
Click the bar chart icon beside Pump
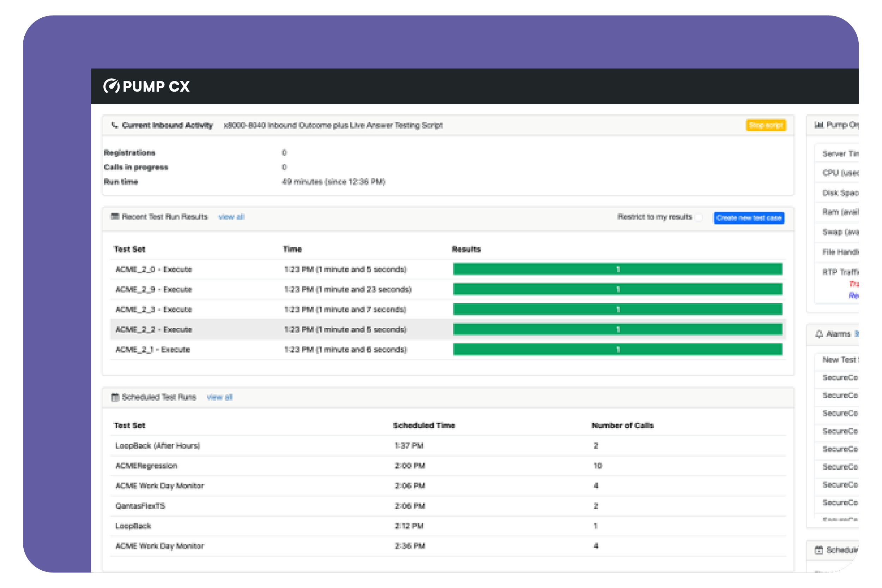[x=819, y=125]
